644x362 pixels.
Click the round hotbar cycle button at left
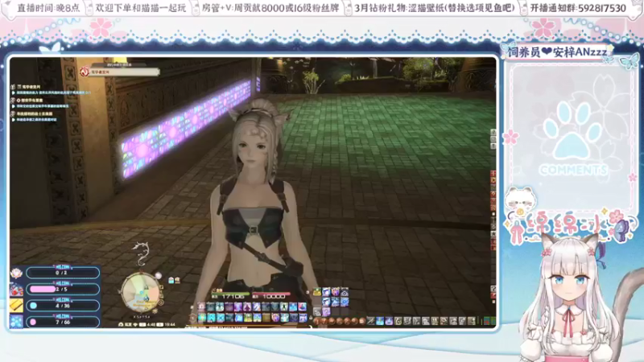pos(192,318)
